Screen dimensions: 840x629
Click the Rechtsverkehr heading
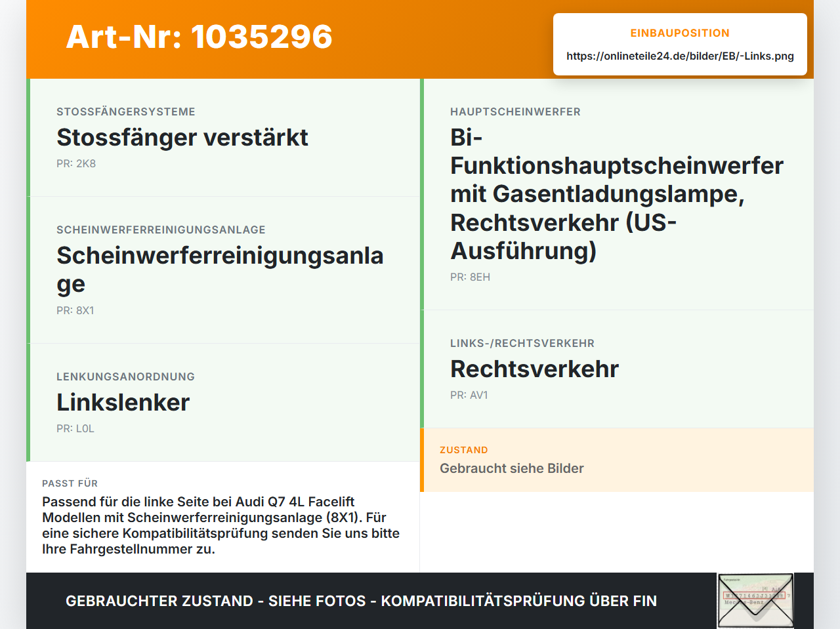click(534, 369)
